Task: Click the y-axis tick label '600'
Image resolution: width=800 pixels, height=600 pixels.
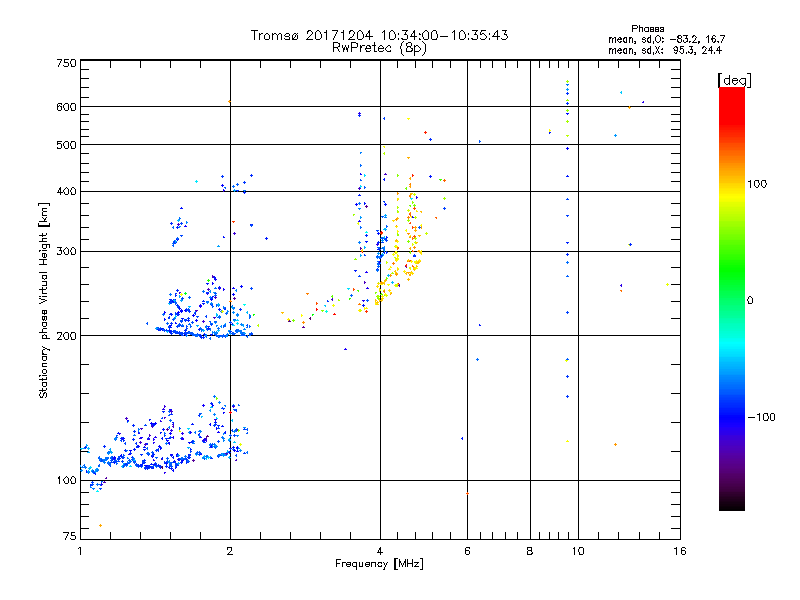Action: point(66,107)
